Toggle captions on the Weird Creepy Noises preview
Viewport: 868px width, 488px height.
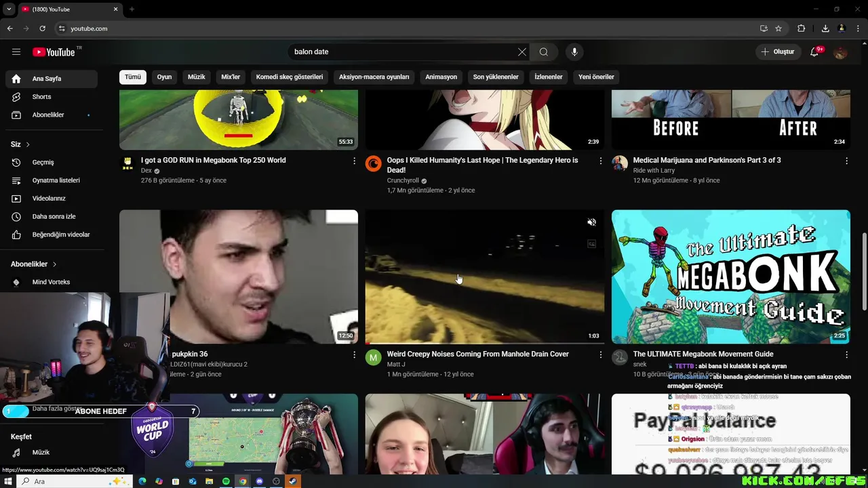pyautogui.click(x=591, y=244)
